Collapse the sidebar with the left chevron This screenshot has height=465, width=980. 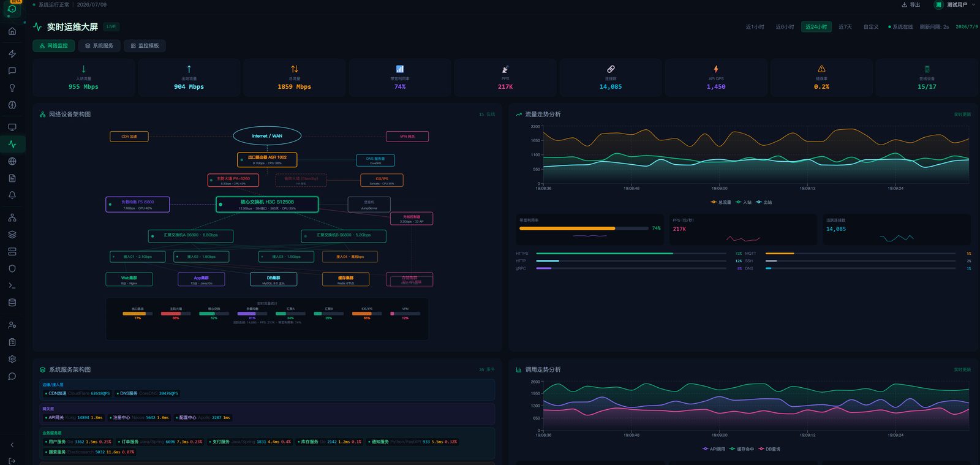pyautogui.click(x=12, y=445)
